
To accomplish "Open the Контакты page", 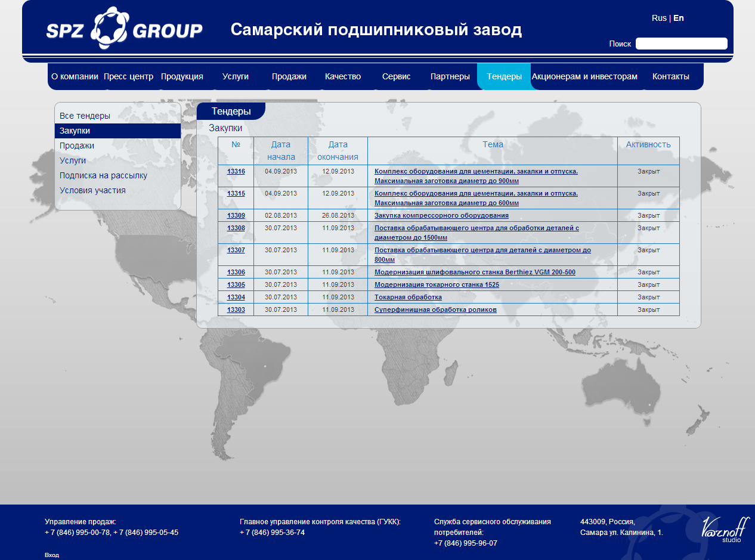I will (670, 76).
